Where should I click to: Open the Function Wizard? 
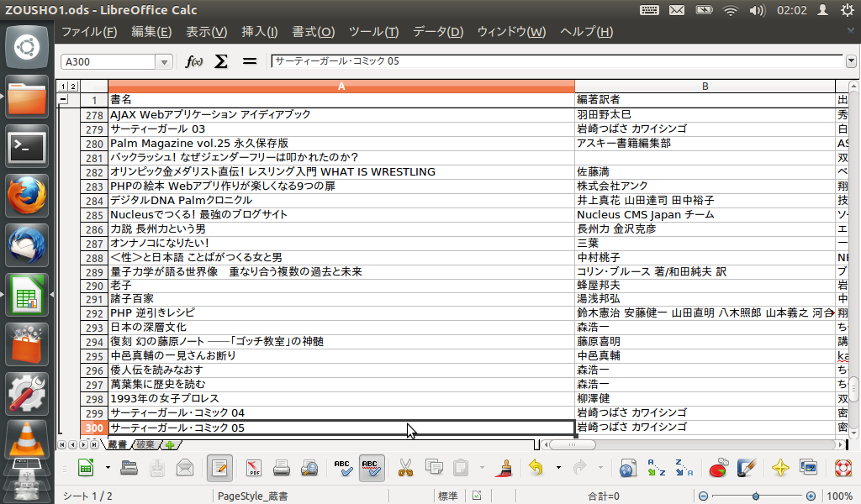pos(193,61)
